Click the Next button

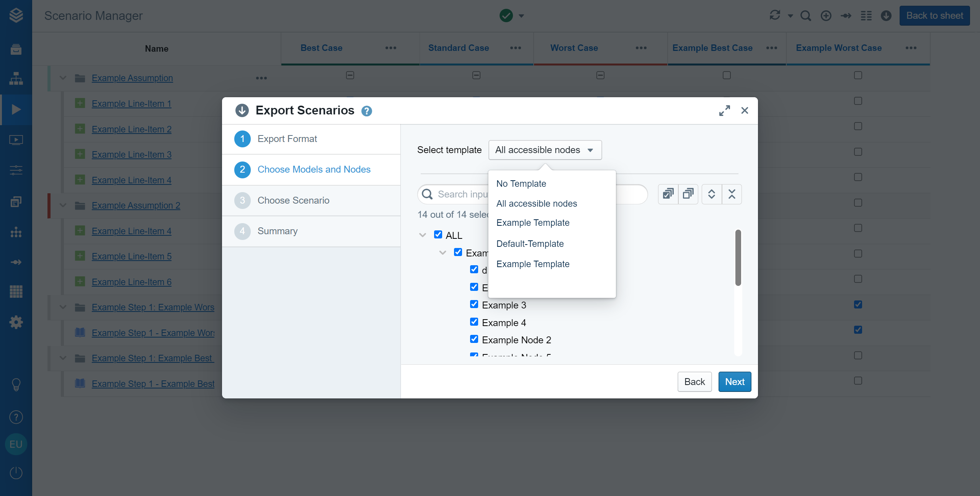coord(734,382)
